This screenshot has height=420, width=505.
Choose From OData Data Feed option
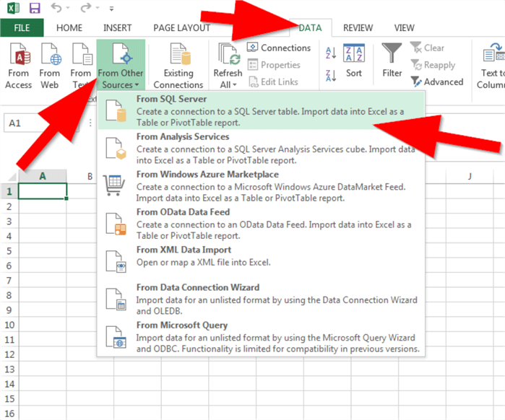click(x=262, y=224)
